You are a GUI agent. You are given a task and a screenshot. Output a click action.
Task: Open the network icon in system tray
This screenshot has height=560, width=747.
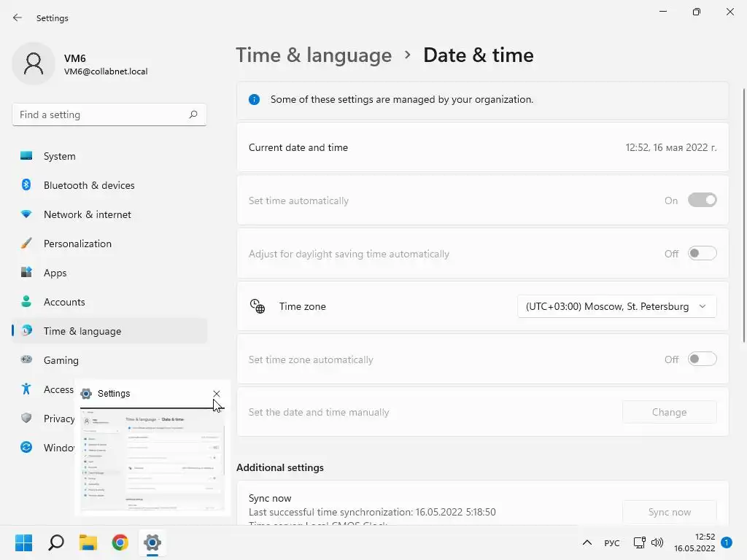pyautogui.click(x=639, y=542)
